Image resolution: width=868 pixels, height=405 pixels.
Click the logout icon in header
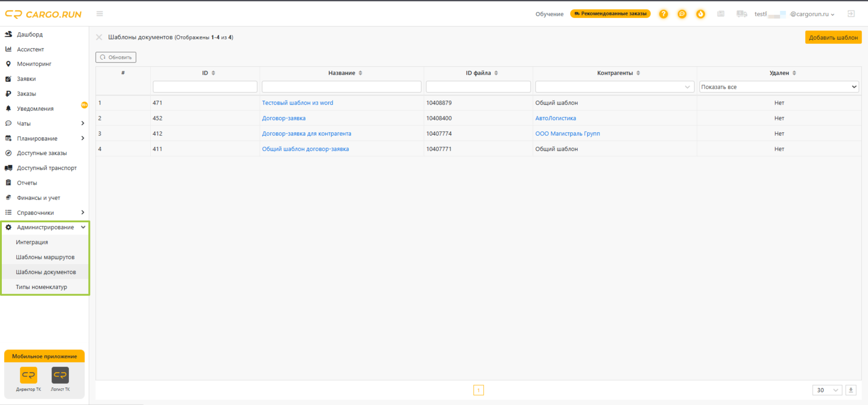tap(851, 14)
